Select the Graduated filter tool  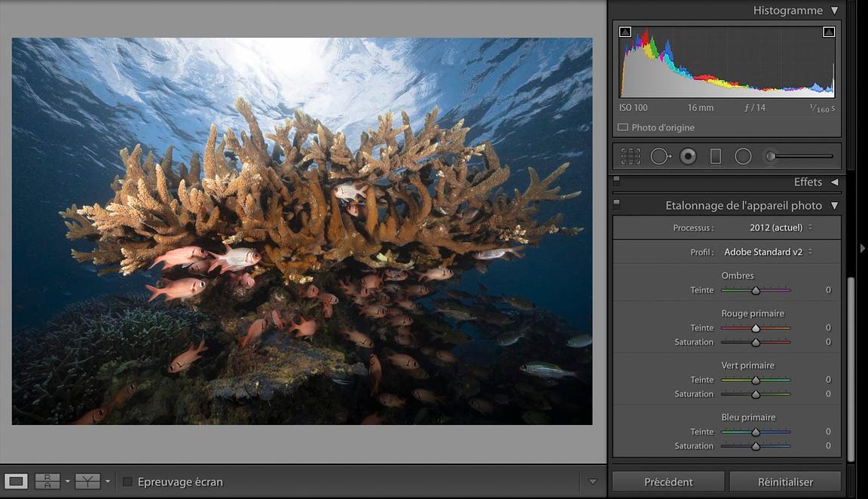(716, 157)
